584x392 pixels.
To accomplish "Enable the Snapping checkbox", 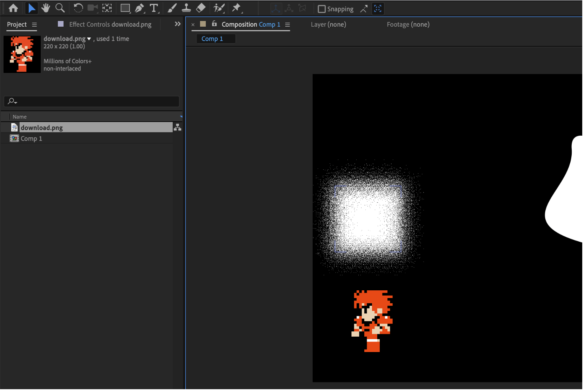I will tap(321, 9).
